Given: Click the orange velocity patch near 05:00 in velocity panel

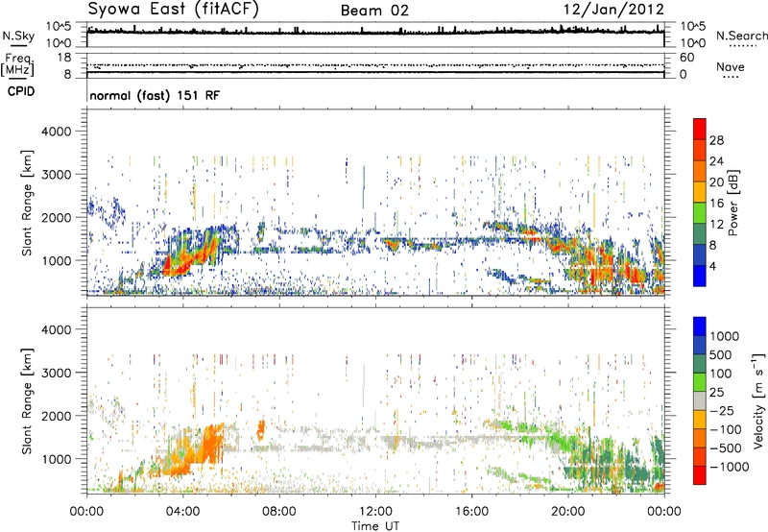Looking at the screenshot, I should pos(211,444).
